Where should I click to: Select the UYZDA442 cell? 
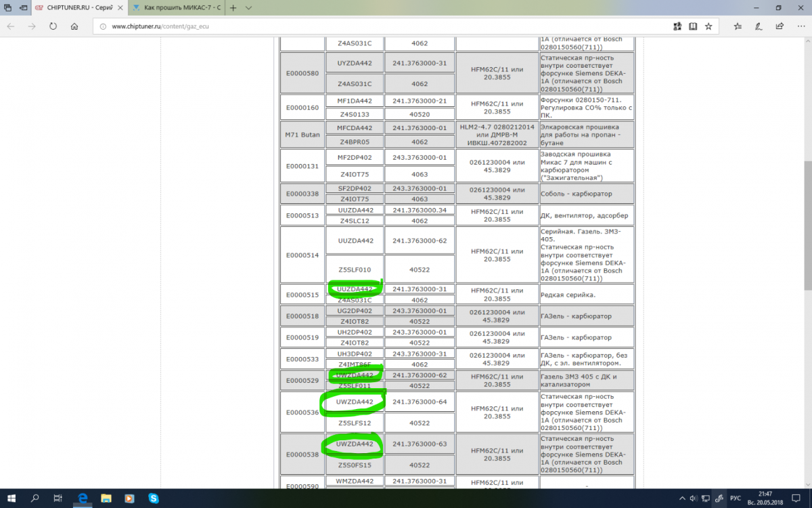tap(355, 63)
